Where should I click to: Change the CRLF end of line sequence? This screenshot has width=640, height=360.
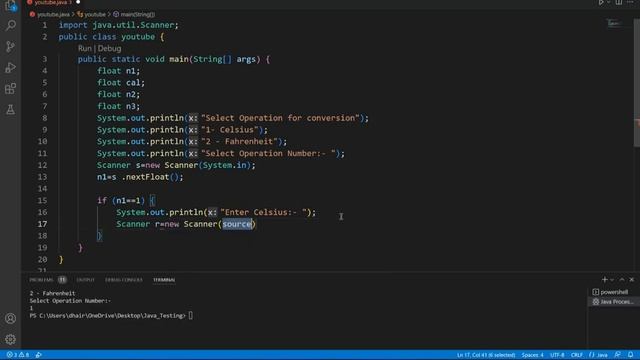click(x=576, y=355)
